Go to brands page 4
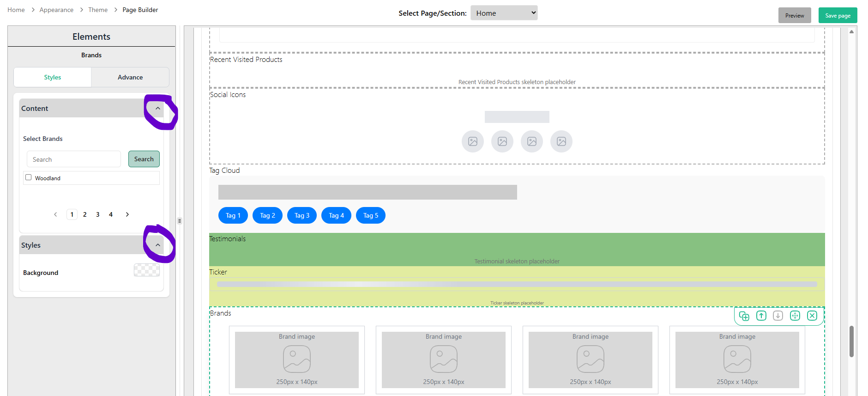This screenshot has height=396, width=868. point(111,214)
